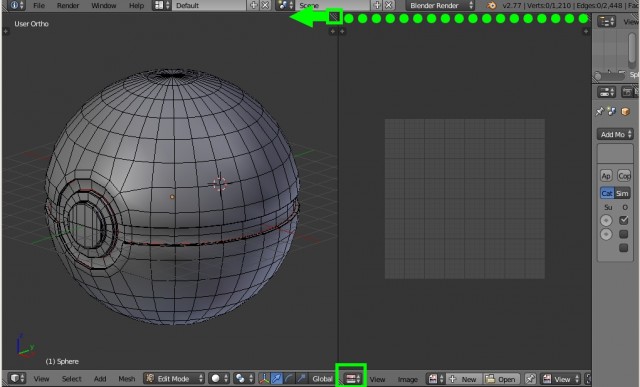Click the Outliner vertical scrollbar

pos(632,48)
